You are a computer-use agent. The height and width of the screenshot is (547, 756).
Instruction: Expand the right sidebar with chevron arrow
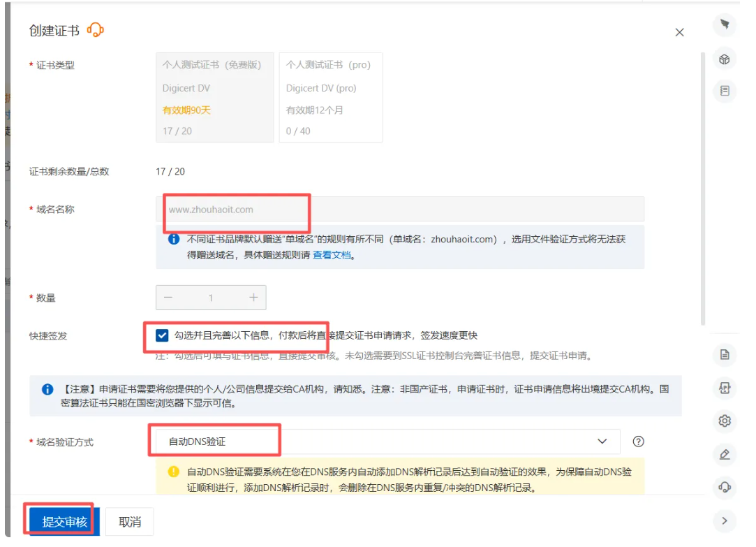(x=725, y=520)
